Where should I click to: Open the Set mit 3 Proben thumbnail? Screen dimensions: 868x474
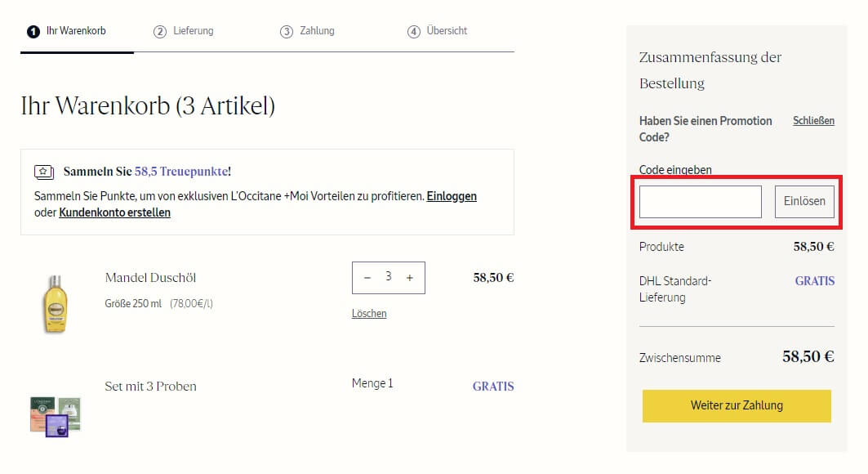[56, 417]
